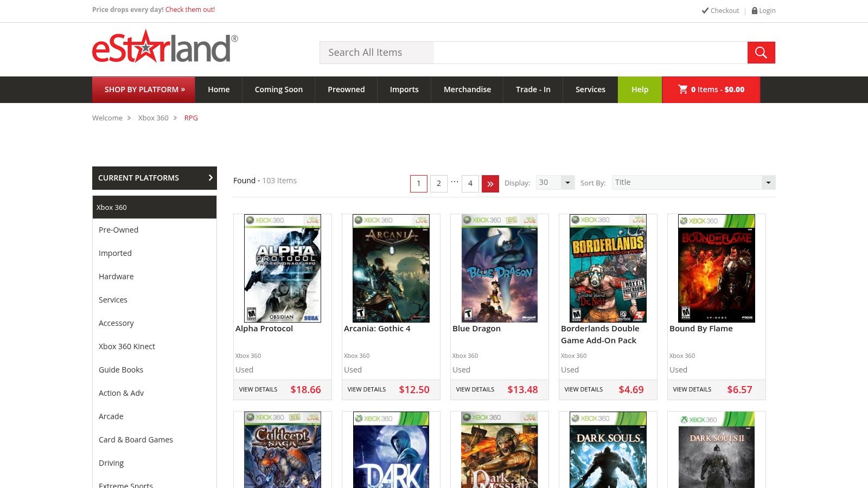Go to results page 2
Screen dimensions: 868x488
(439, 184)
